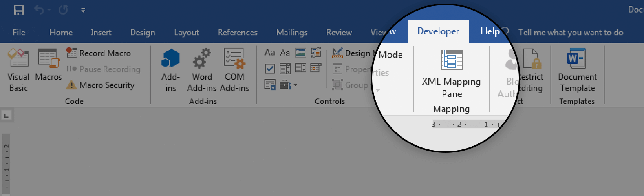Start Record Macro
644x196 pixels.
click(x=99, y=53)
